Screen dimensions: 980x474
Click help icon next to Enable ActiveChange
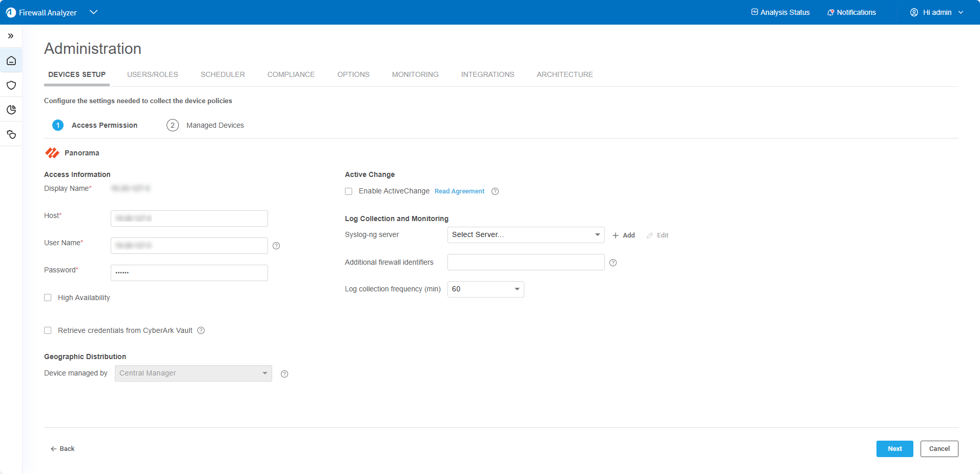[495, 191]
